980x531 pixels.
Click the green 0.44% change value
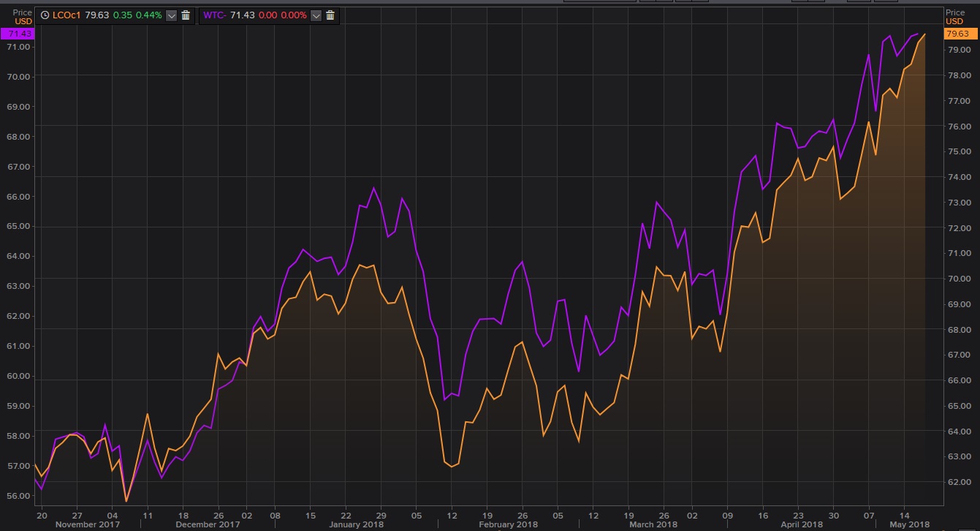point(149,15)
